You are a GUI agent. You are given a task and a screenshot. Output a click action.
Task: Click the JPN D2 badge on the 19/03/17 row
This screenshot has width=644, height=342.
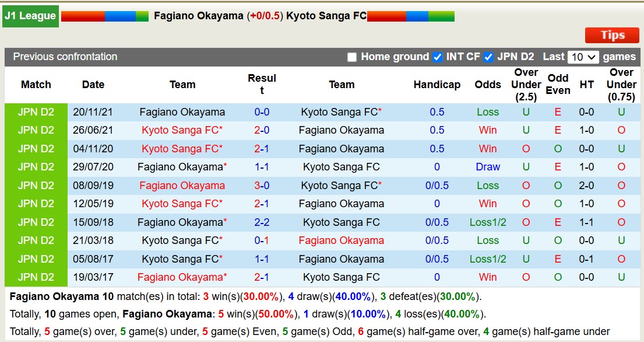36,277
